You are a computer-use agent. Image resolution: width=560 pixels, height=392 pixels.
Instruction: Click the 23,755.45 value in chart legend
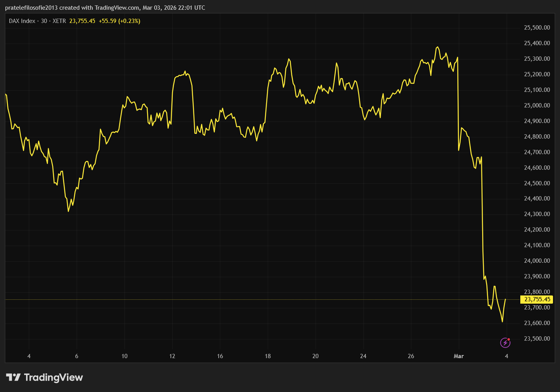(82, 21)
